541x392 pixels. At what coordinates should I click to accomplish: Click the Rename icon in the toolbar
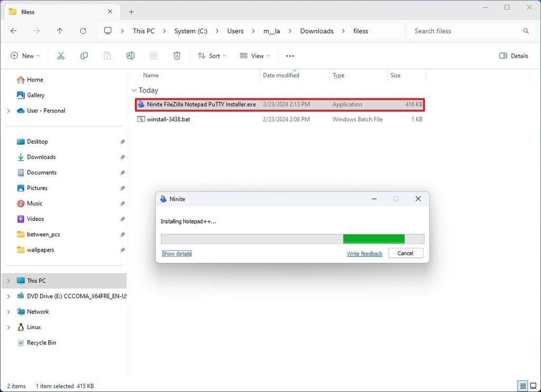pyautogui.click(x=130, y=55)
